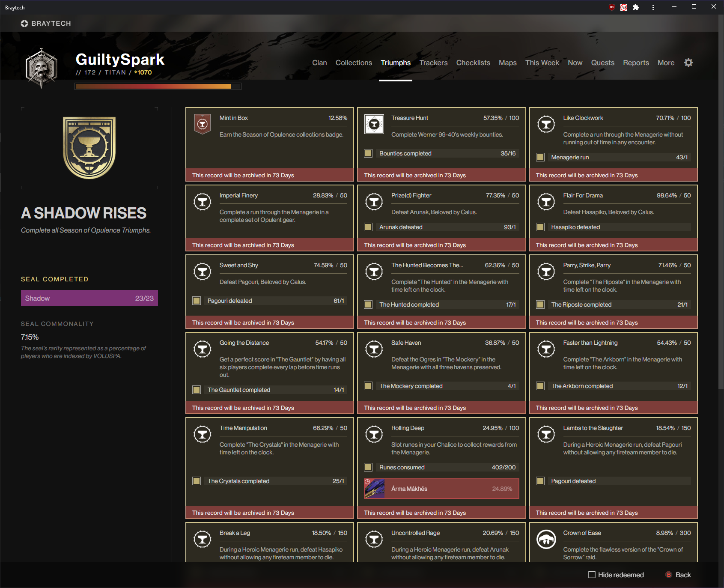This screenshot has height=588, width=724.
Task: Click the Prize(d) Fighter chalice icon
Action: coord(374,202)
